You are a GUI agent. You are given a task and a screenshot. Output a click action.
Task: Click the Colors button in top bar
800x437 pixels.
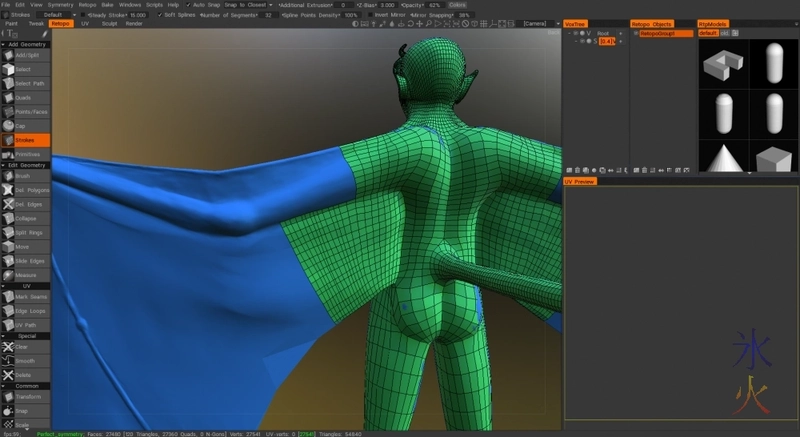point(457,5)
